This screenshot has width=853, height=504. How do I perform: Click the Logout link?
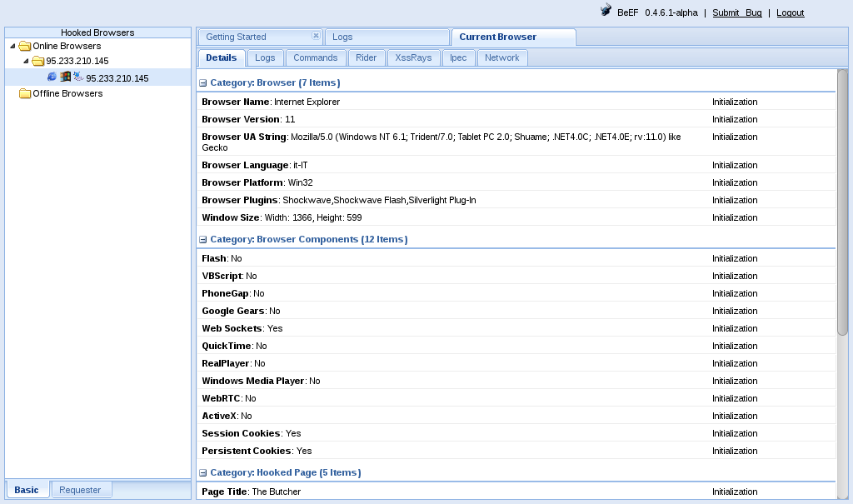(791, 12)
